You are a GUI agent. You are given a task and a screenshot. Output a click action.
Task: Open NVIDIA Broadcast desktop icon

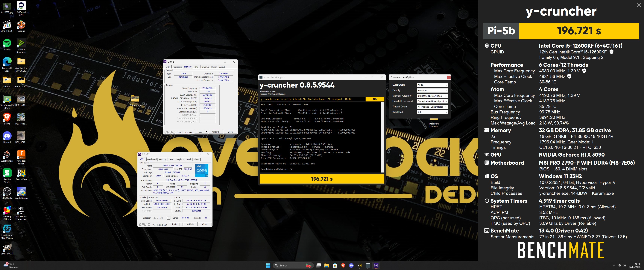pyautogui.click(x=21, y=46)
